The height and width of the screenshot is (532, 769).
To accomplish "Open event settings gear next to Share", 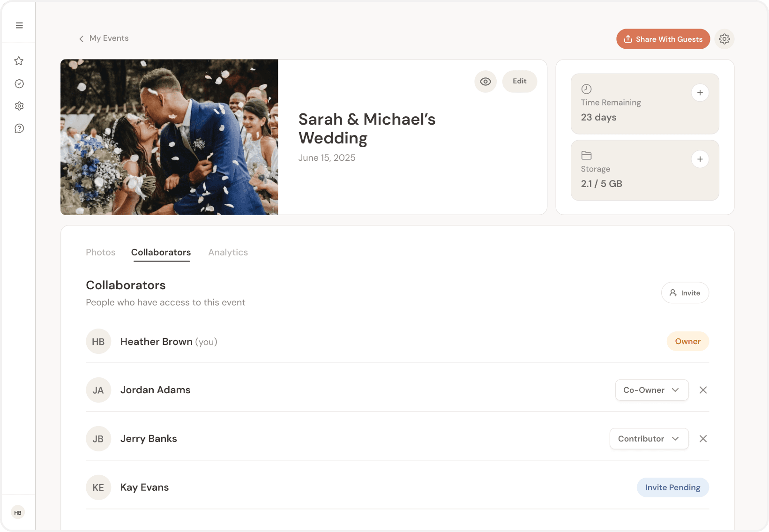I will 724,39.
